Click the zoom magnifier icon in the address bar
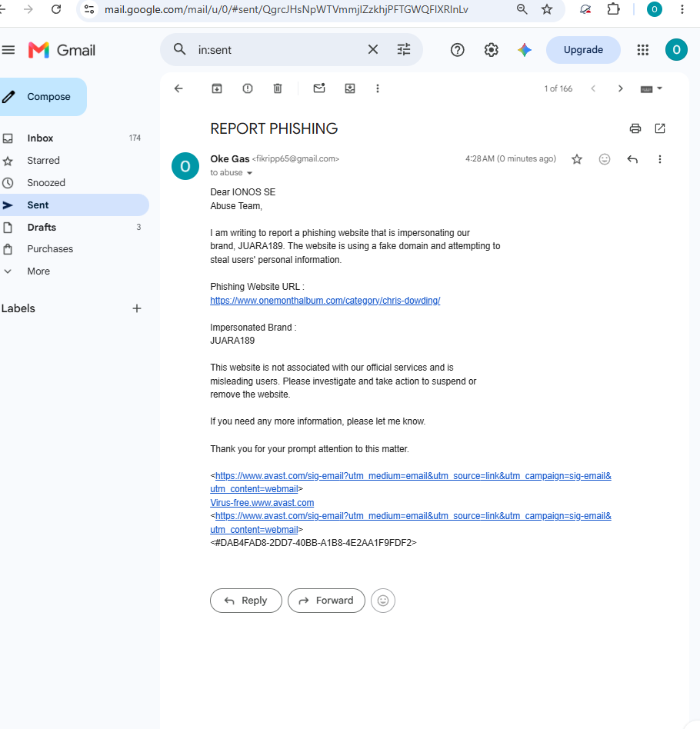This screenshot has height=729, width=700. (522, 8)
